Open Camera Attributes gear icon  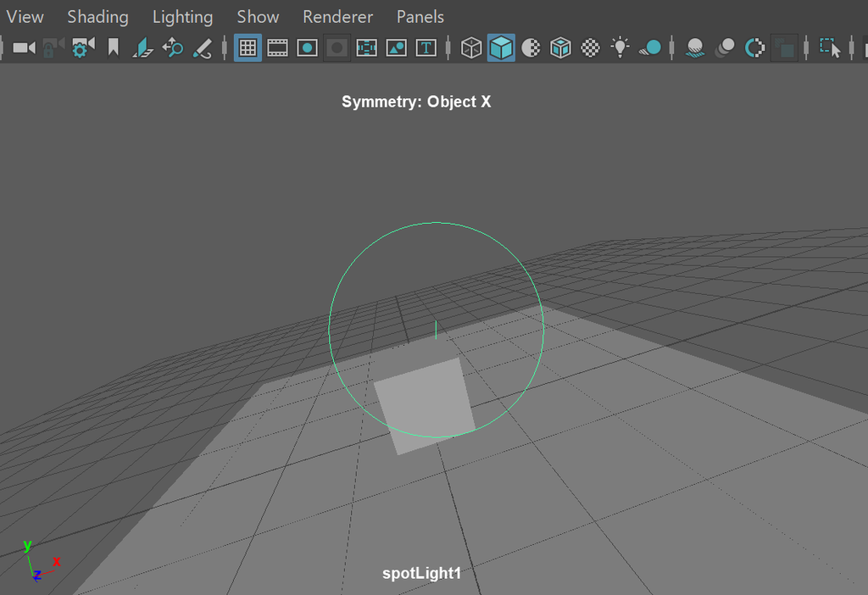pyautogui.click(x=83, y=48)
